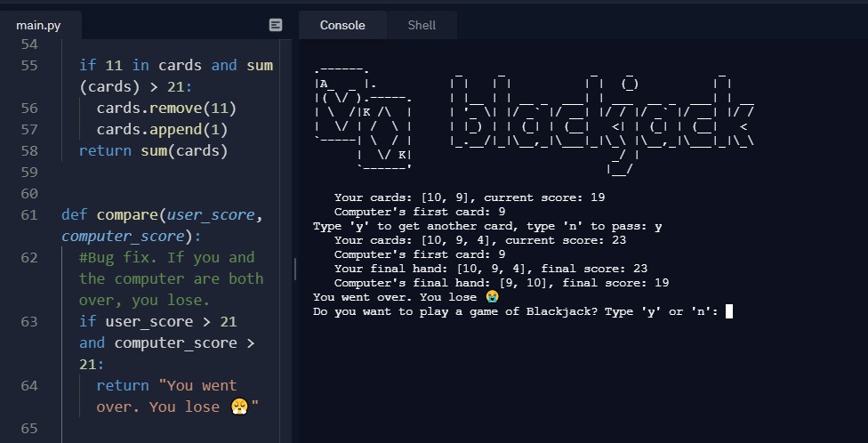Viewport: 868px width, 443px height.
Task: Click line number 57 in the gutter
Action: 29,129
